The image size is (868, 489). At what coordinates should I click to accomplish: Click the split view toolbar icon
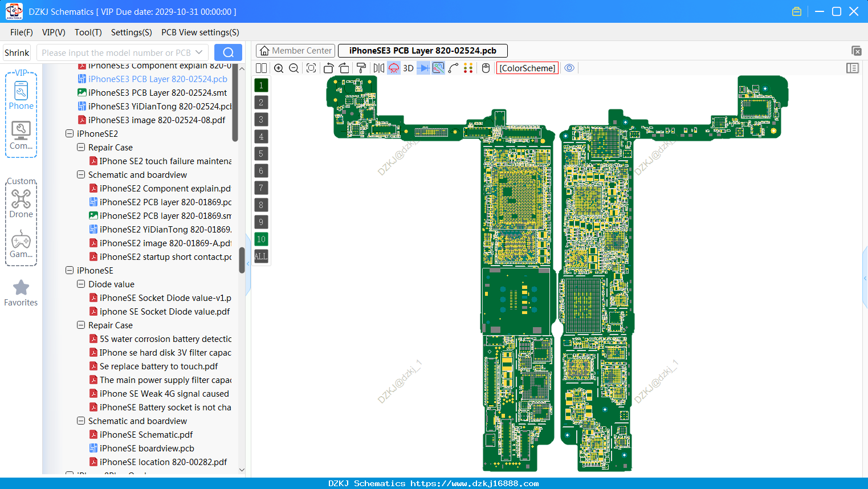click(x=261, y=68)
